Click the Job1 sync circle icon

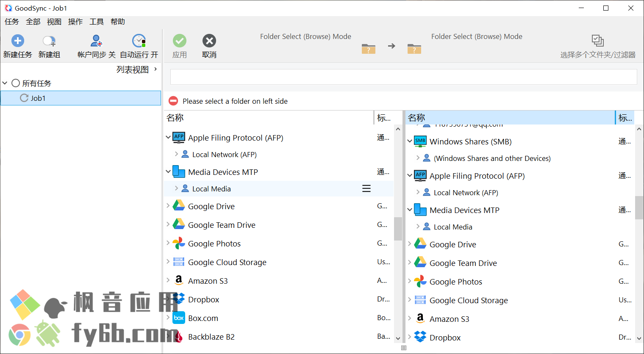click(x=24, y=98)
